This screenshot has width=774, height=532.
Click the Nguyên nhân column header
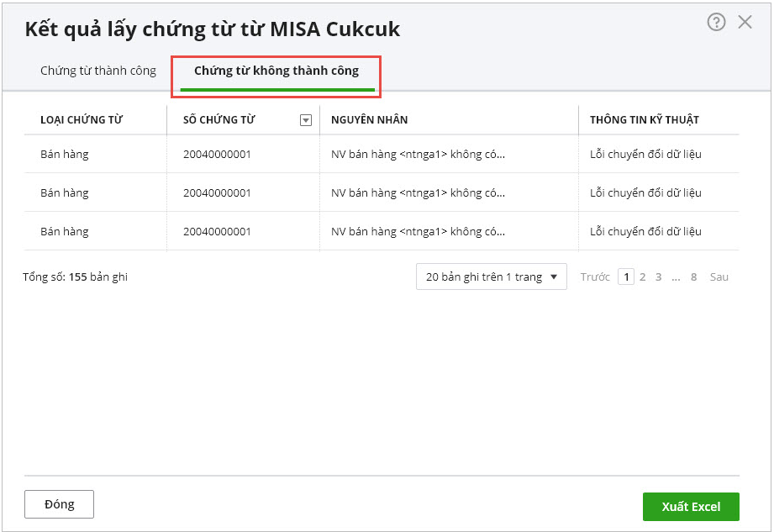(370, 120)
